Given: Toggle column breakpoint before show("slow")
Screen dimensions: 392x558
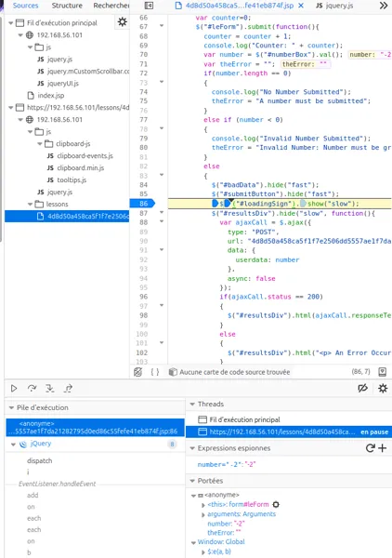Looking at the screenshot, I should tap(303, 204).
